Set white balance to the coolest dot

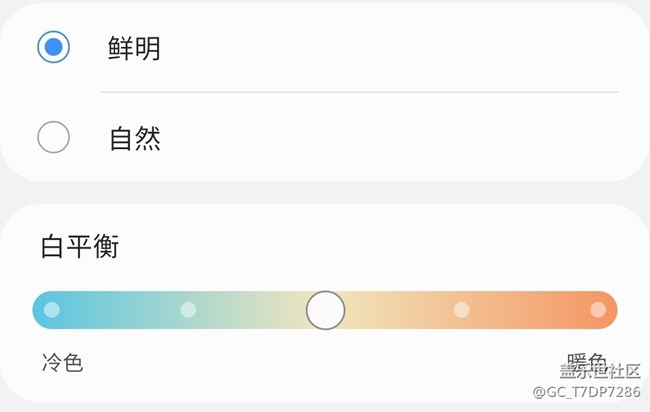pyautogui.click(x=52, y=310)
